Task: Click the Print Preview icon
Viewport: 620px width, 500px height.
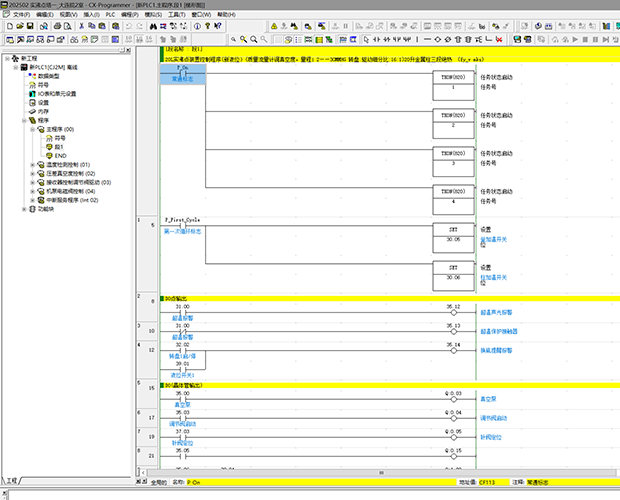Action: 68,26
